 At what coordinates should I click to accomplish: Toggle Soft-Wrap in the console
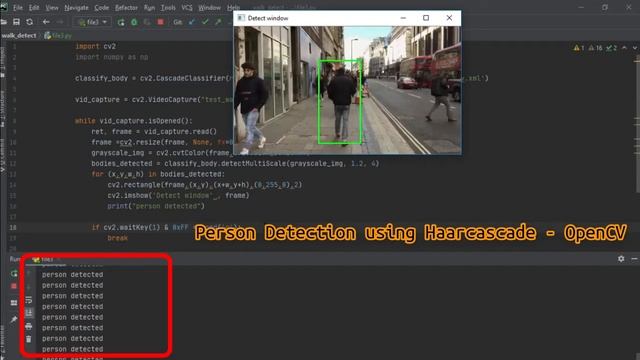[x=29, y=300]
